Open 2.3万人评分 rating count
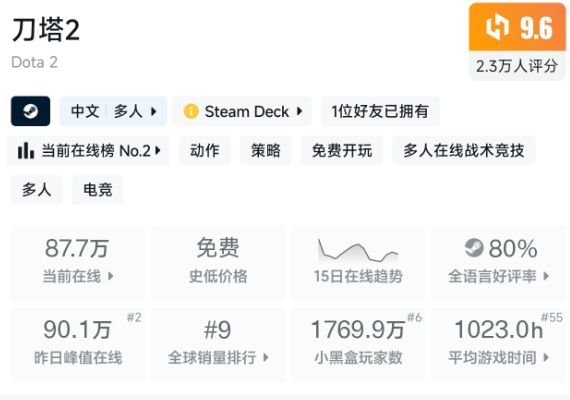Image resolution: width=570 pixels, height=400 pixels. 517,66
